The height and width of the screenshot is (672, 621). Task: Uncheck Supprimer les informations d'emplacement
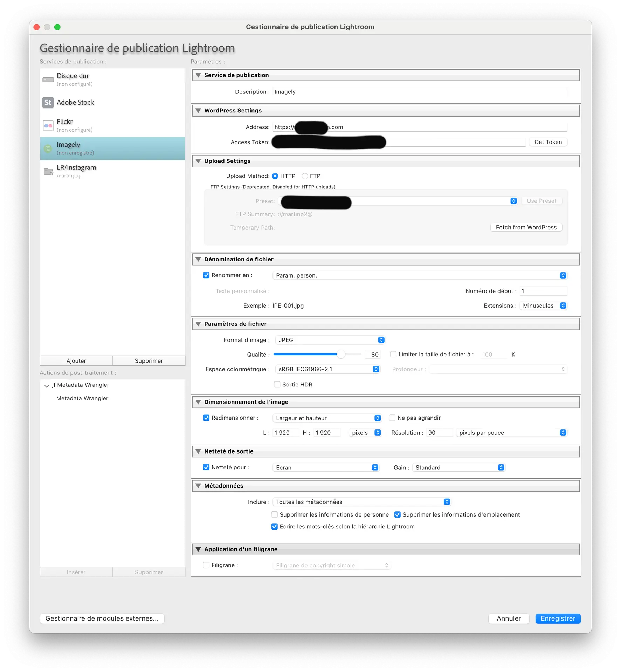pos(398,514)
